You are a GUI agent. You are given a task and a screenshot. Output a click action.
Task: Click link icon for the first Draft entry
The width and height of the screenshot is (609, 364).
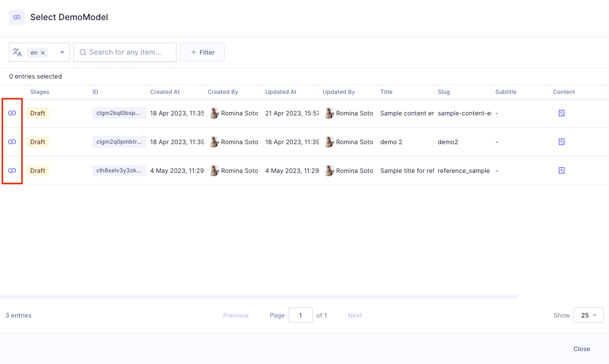[x=12, y=113]
